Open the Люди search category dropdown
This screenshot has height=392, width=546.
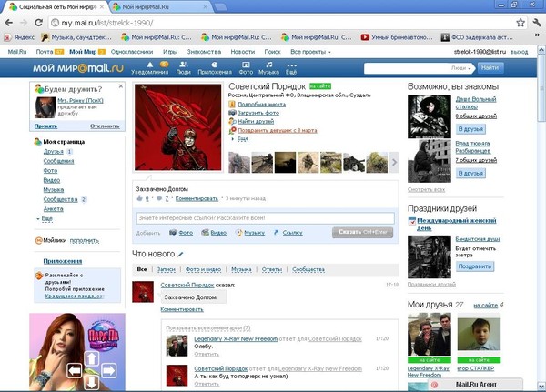461,68
